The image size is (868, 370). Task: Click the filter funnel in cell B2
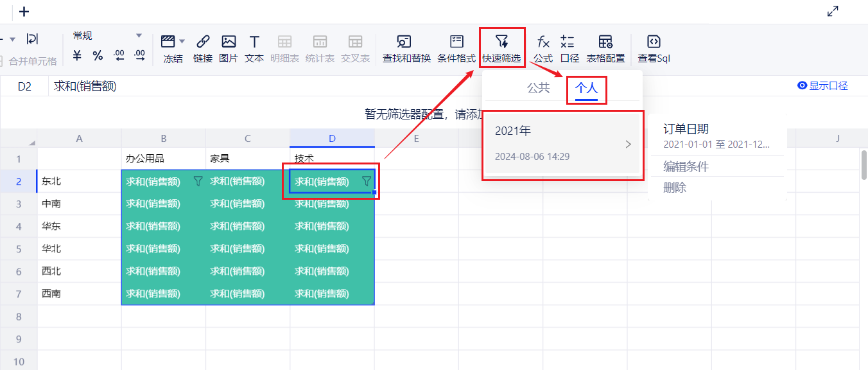coord(198,182)
